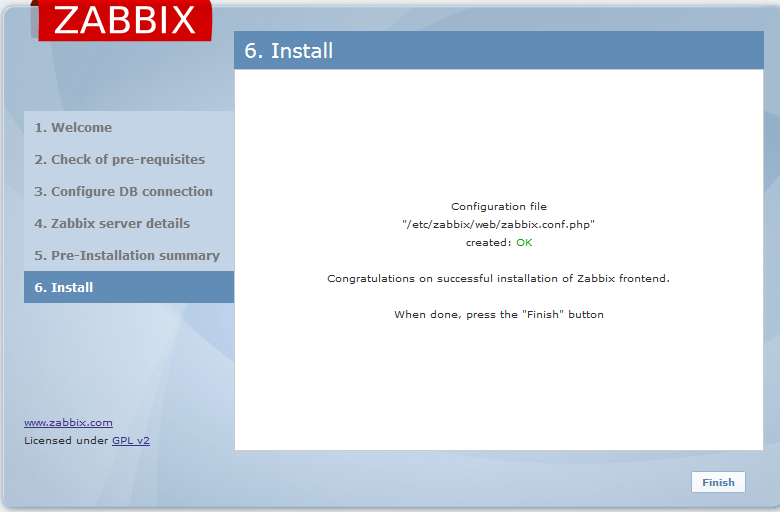Open the Check of pre-requisites step
This screenshot has height=512, width=780.
click(x=119, y=159)
